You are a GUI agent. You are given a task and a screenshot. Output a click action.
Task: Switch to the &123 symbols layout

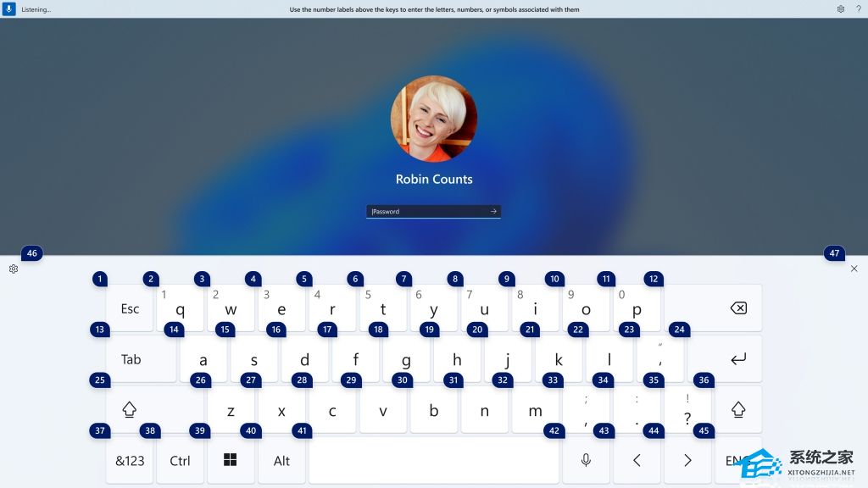[x=130, y=460]
